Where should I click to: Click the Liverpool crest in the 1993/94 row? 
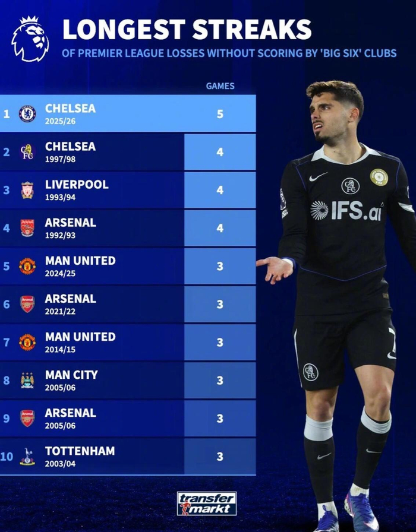coord(27,190)
